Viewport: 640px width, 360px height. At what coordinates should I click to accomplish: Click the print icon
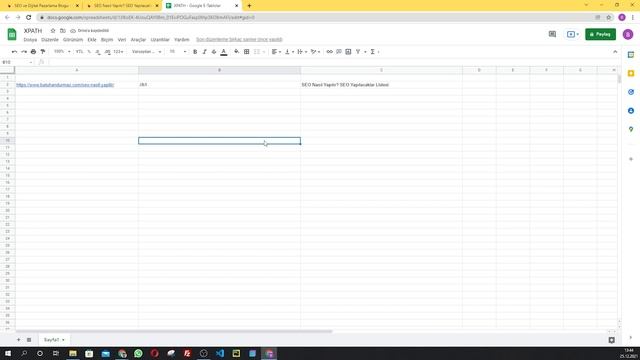click(33, 52)
